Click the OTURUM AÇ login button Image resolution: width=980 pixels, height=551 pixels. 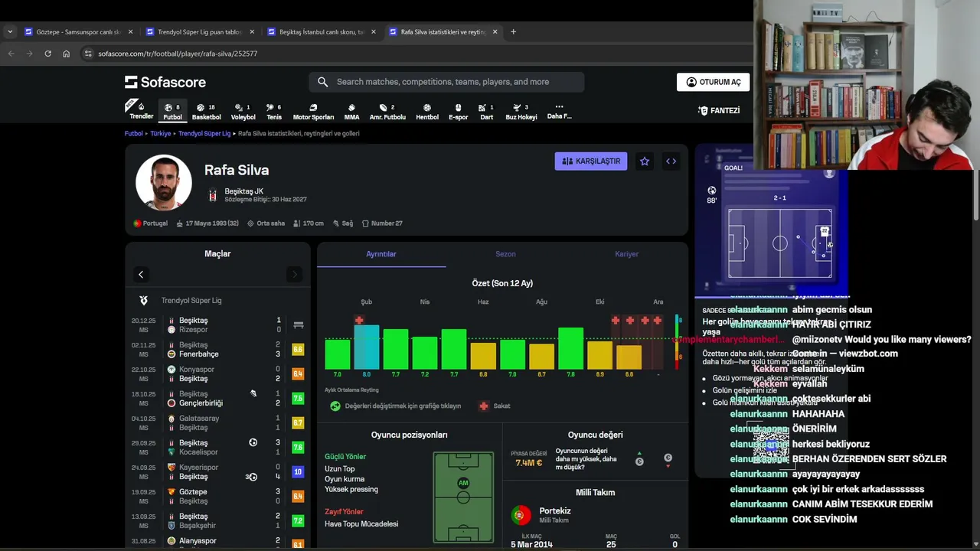tap(713, 82)
